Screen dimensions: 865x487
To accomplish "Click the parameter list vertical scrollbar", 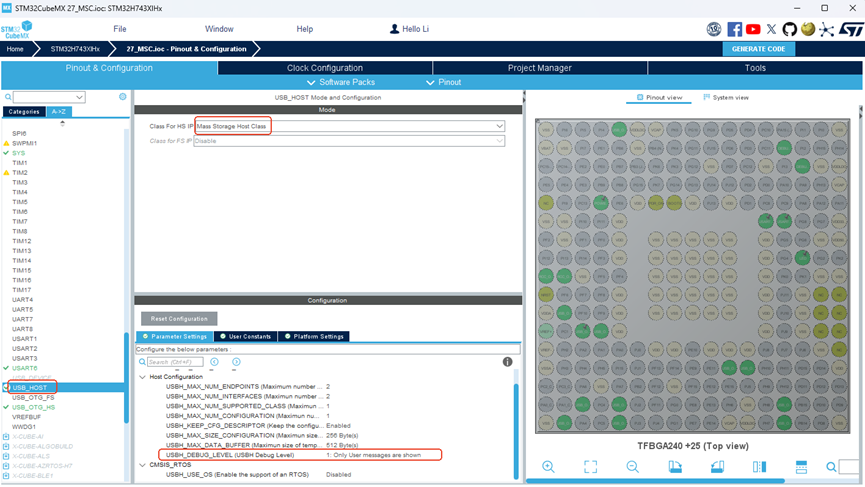I will point(516,431).
